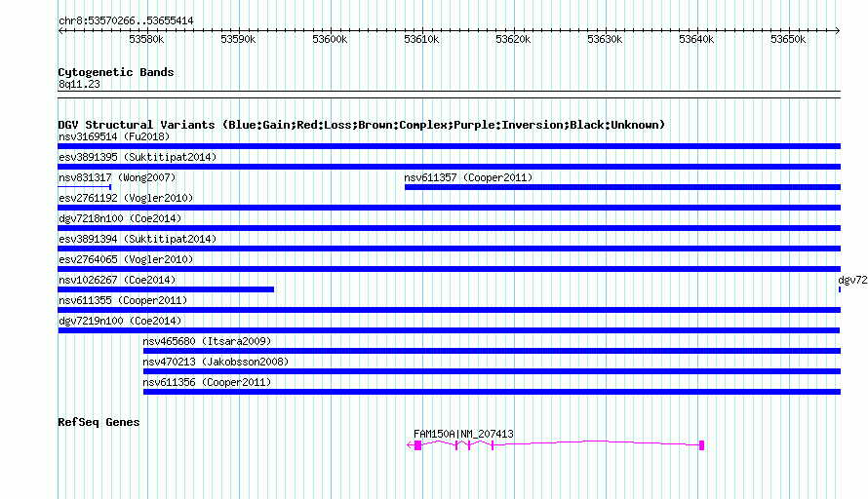Click the nsv1026267 (Coe2014) blue gain bar

tap(166, 289)
